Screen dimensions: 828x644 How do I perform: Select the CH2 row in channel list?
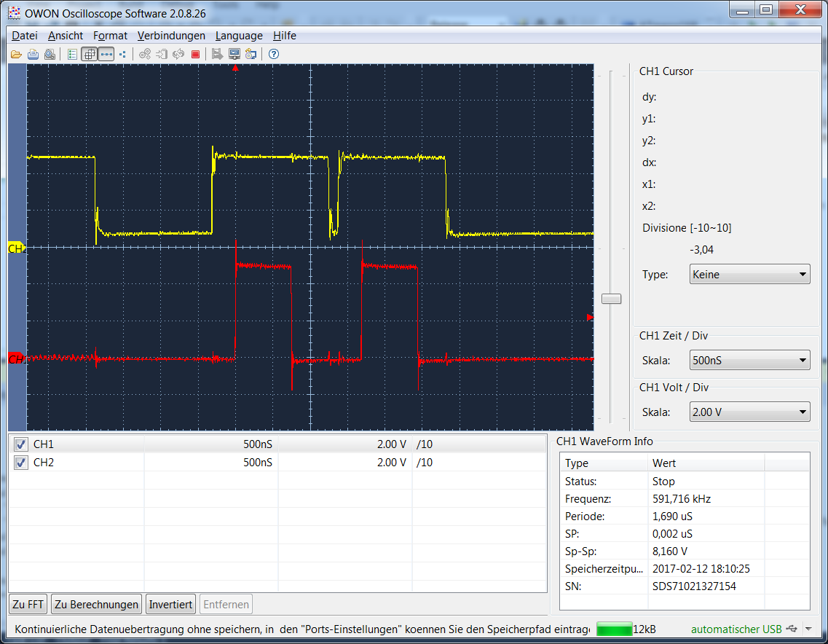point(277,463)
